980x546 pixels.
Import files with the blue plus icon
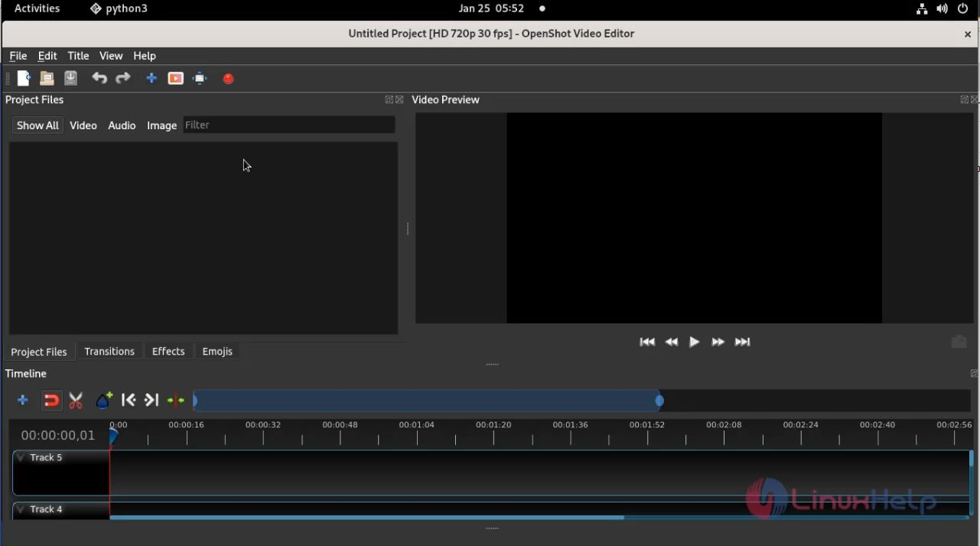[151, 78]
